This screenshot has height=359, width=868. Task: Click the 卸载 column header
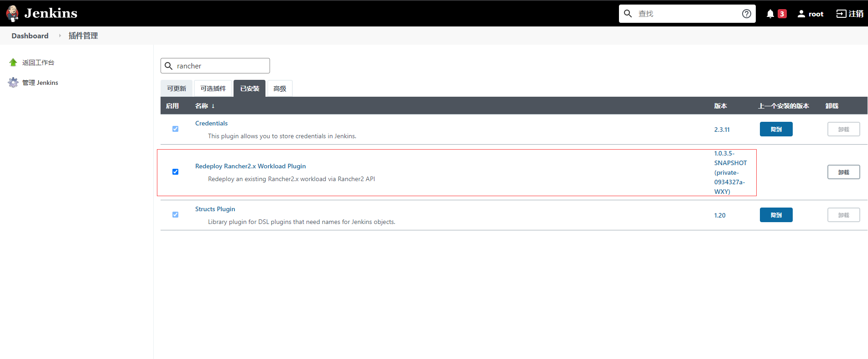[832, 106]
